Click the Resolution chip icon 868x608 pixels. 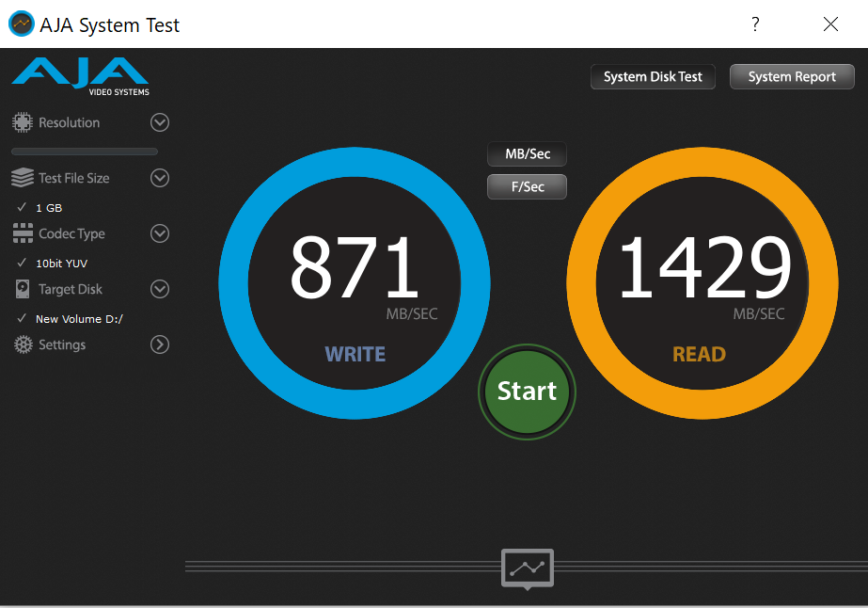[23, 122]
